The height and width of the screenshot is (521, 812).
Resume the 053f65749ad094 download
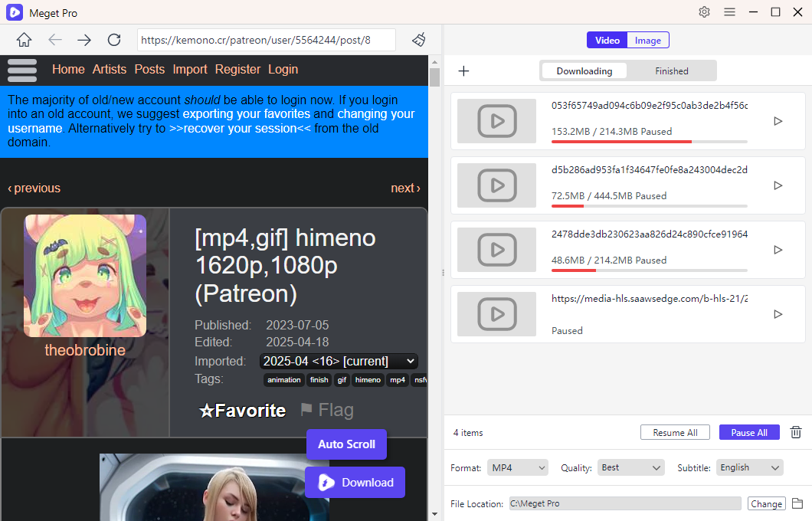(x=778, y=121)
